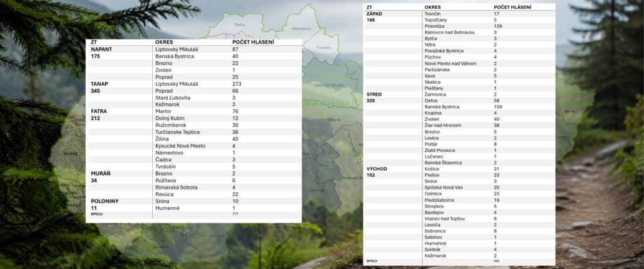
Task: Select the Turčianske Teplice row
Action: click(194, 132)
